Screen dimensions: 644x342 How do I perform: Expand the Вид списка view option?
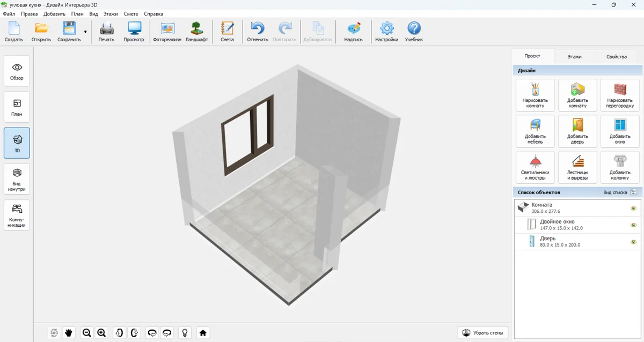pos(634,192)
